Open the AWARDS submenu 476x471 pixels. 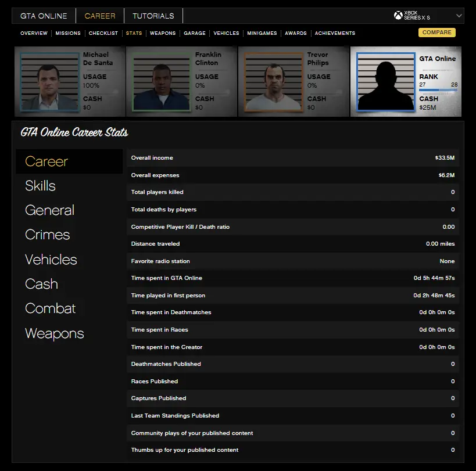pos(296,33)
